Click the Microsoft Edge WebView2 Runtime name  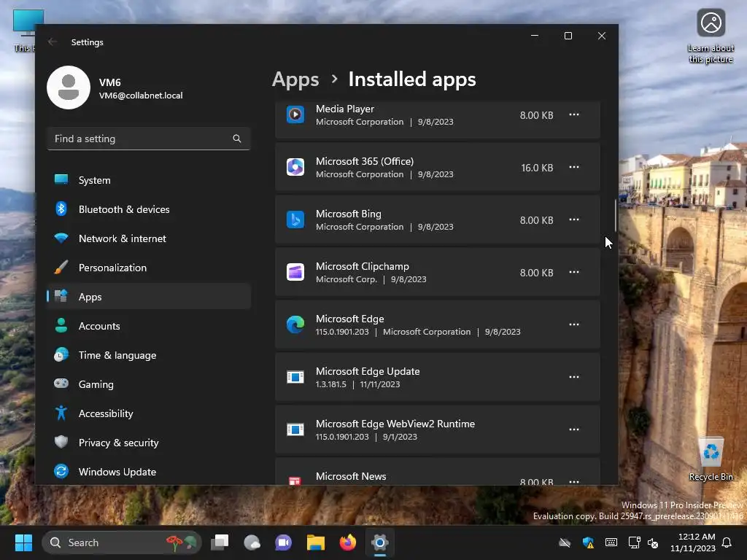tap(395, 424)
